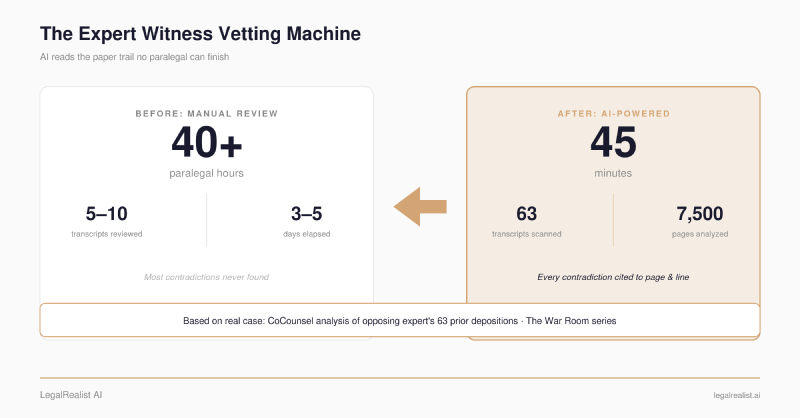Image resolution: width=800 pixels, height=418 pixels.
Task: Click the '63' transcripts scanned stat
Action: coord(527,214)
